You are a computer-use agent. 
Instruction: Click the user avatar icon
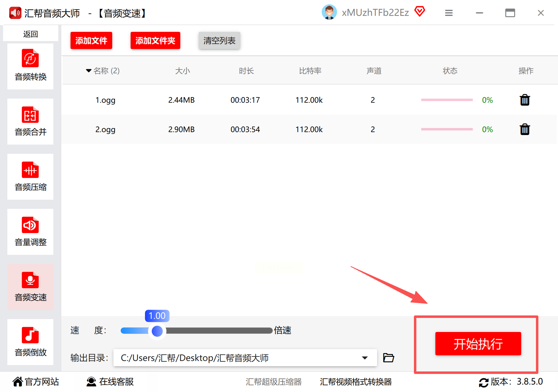(x=329, y=13)
